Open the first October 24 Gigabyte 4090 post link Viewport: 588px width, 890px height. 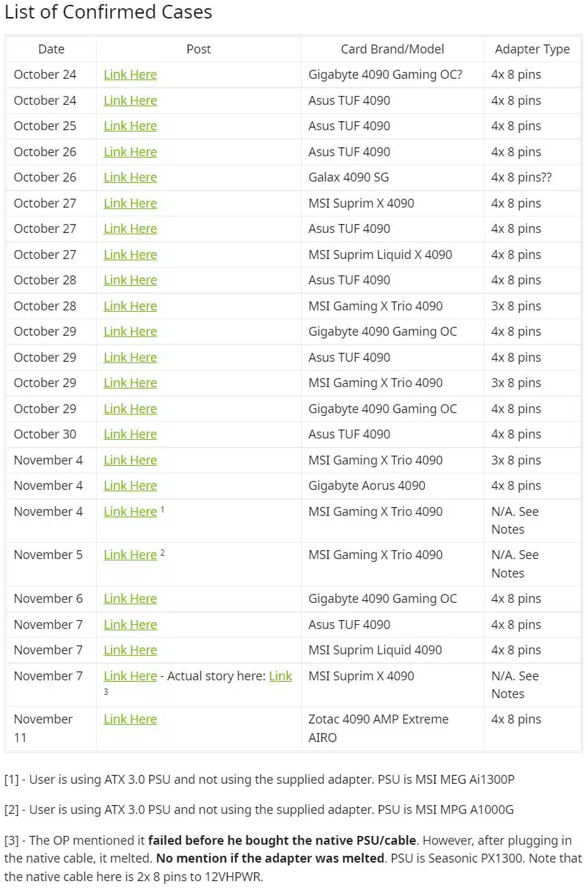130,75
